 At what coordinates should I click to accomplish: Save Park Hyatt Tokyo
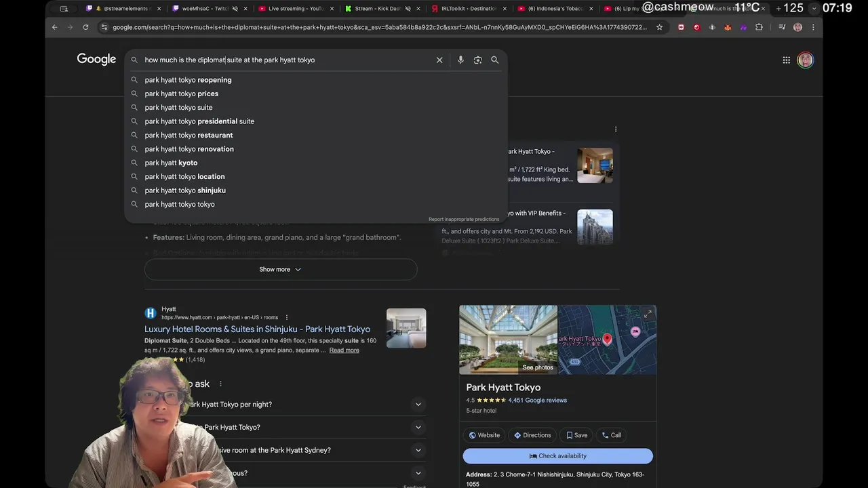(577, 435)
